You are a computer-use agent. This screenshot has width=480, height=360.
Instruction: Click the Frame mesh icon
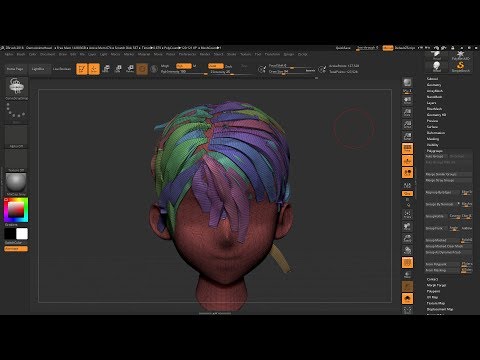click(x=407, y=214)
